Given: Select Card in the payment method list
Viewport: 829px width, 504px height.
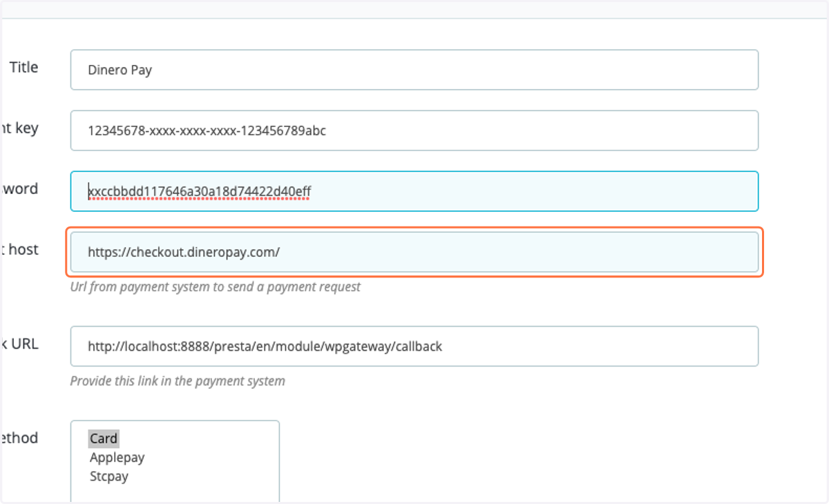Looking at the screenshot, I should click(104, 438).
